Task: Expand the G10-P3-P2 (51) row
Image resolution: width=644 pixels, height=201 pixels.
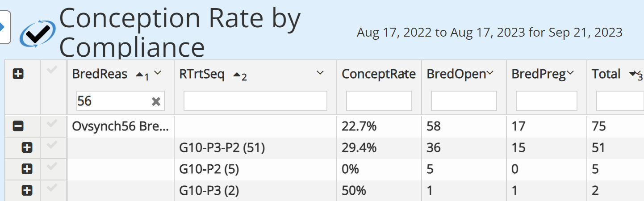Action: tap(27, 147)
